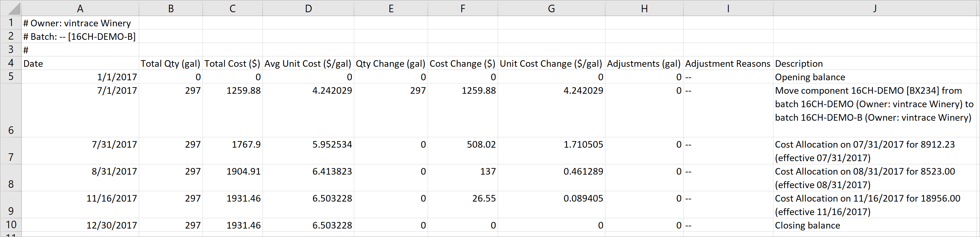
Task: Click 'Adjustments (gal)' header cell
Action: [644, 63]
